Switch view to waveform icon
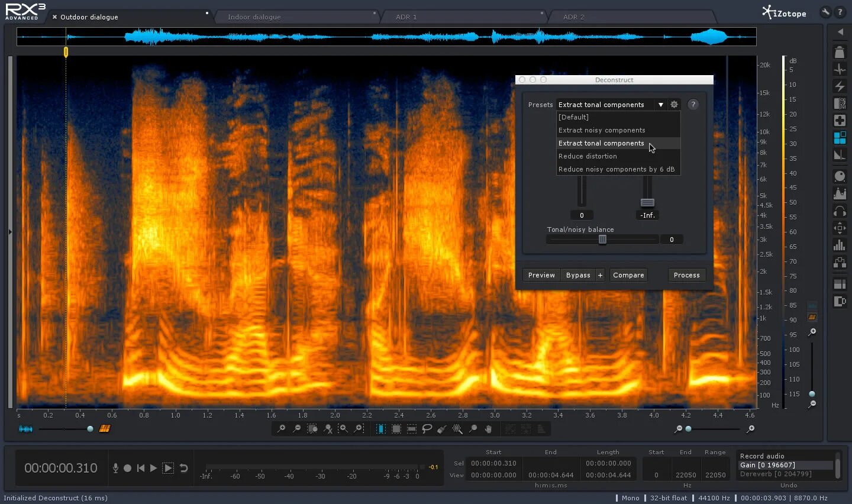The image size is (852, 504). [25, 429]
